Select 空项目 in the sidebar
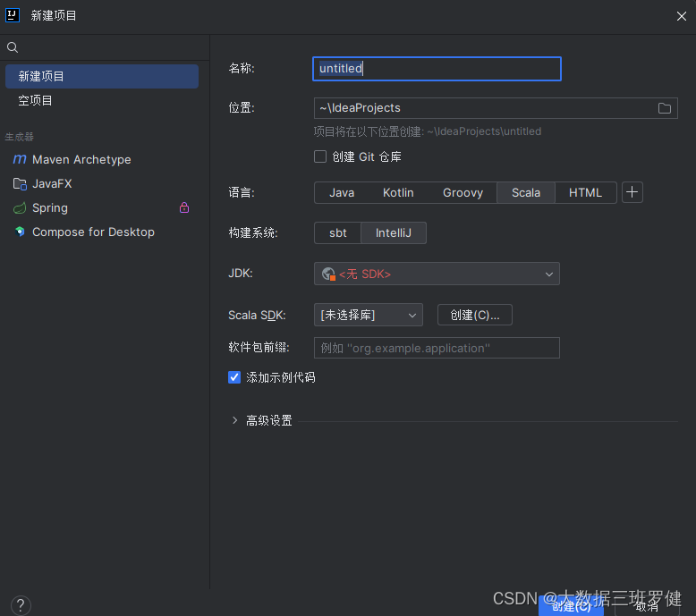The width and height of the screenshot is (696, 616). coord(102,101)
